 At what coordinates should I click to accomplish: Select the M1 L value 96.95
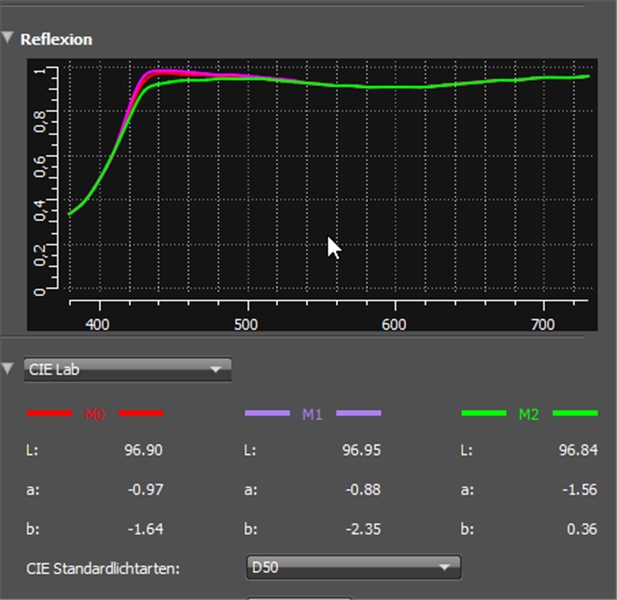[361, 450]
